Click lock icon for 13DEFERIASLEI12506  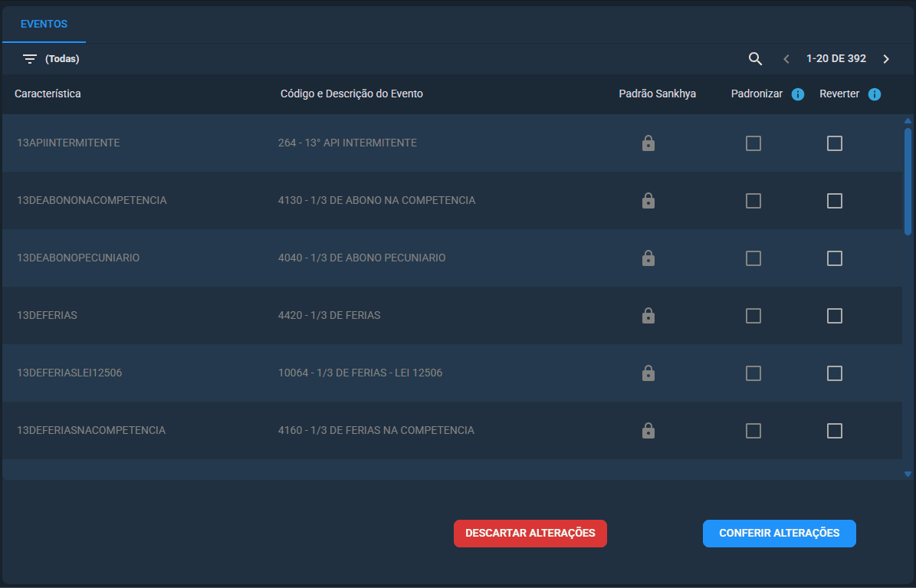(648, 373)
